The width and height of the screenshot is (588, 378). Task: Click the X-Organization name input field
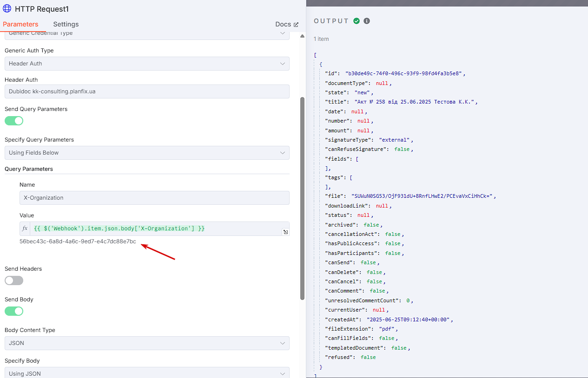(x=154, y=198)
